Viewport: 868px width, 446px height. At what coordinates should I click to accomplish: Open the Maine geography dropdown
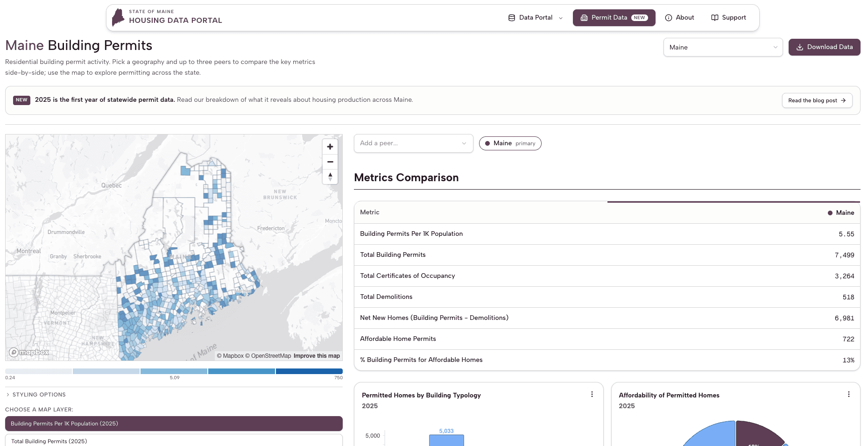(x=723, y=47)
